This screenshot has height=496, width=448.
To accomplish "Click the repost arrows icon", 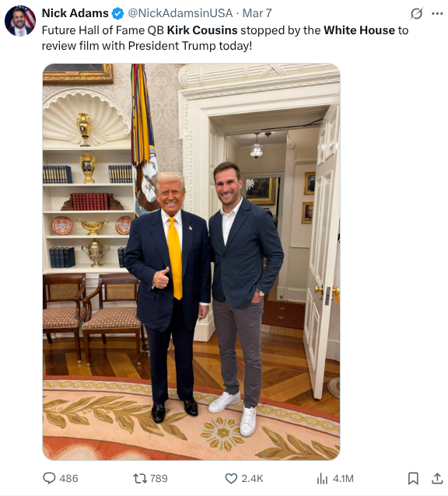I will tap(139, 478).
